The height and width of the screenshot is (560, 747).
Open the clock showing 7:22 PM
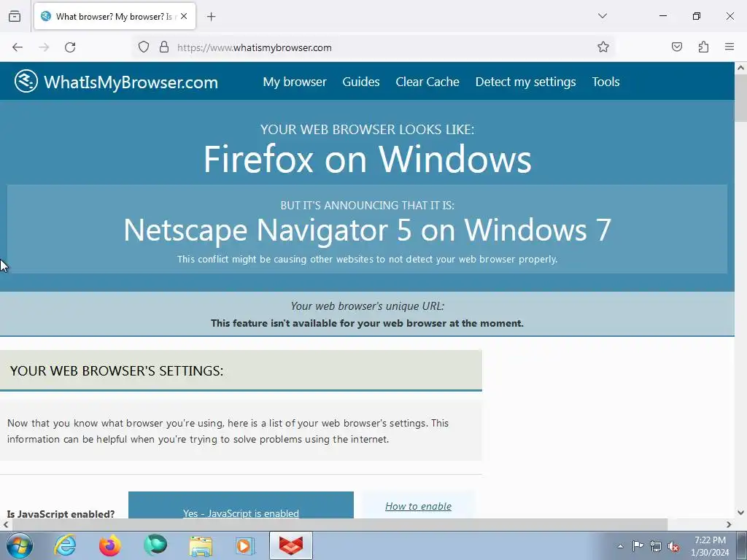[x=710, y=546]
